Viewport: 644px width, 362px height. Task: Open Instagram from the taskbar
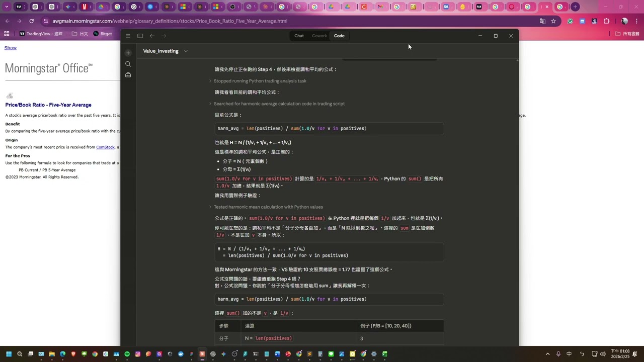point(138,354)
